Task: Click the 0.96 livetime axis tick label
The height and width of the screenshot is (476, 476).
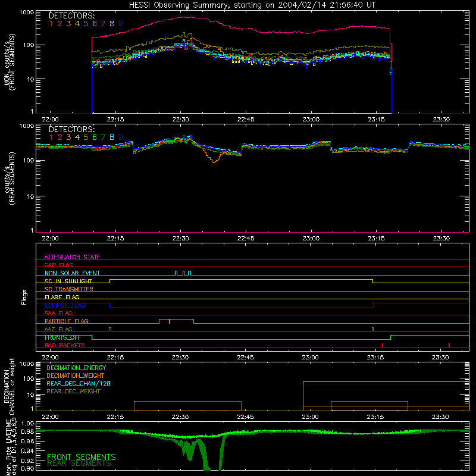Action: click(x=27, y=440)
